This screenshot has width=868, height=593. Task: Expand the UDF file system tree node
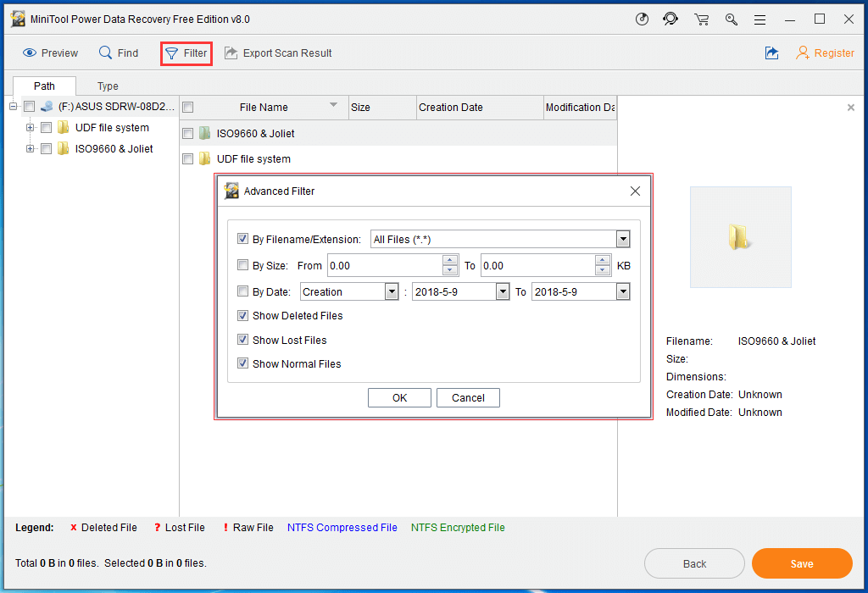tap(29, 127)
